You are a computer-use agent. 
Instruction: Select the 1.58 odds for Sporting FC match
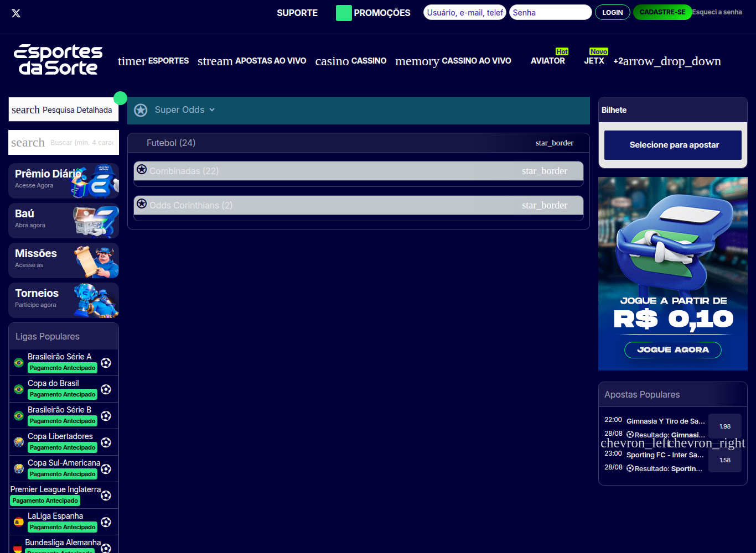click(x=725, y=460)
